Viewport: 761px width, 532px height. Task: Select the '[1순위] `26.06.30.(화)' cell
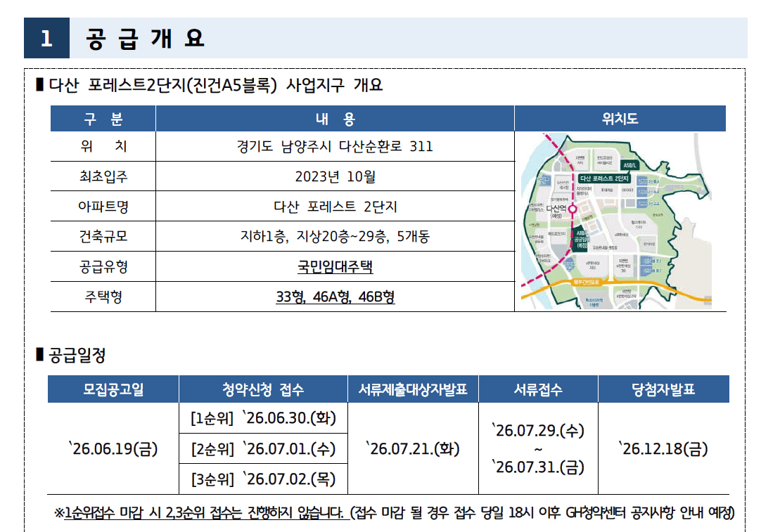[263, 418]
